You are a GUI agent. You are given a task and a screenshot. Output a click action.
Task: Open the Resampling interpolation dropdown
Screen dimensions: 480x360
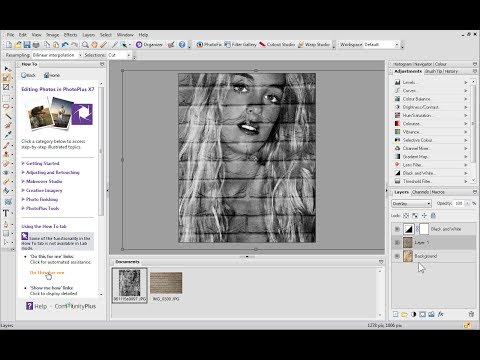[57, 55]
